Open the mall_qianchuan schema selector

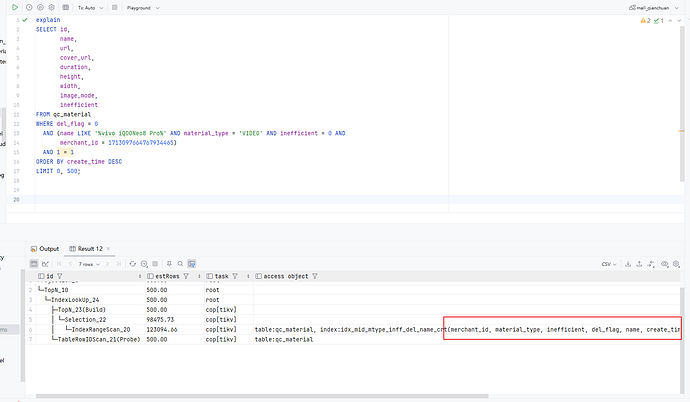click(654, 8)
